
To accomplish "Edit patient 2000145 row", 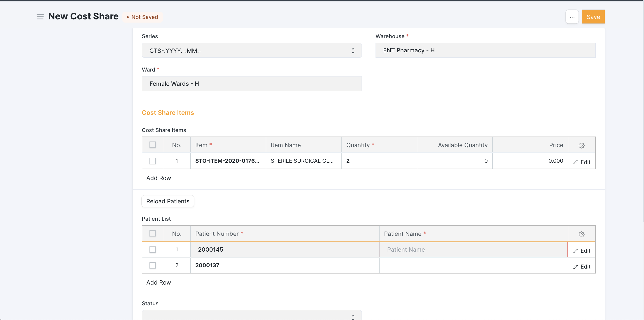I will pos(581,250).
